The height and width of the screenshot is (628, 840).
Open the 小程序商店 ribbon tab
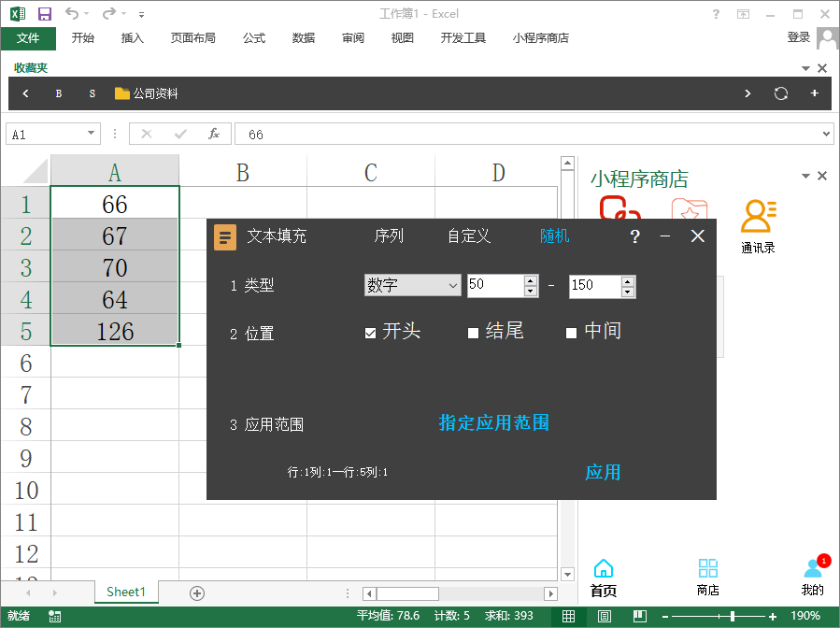541,38
